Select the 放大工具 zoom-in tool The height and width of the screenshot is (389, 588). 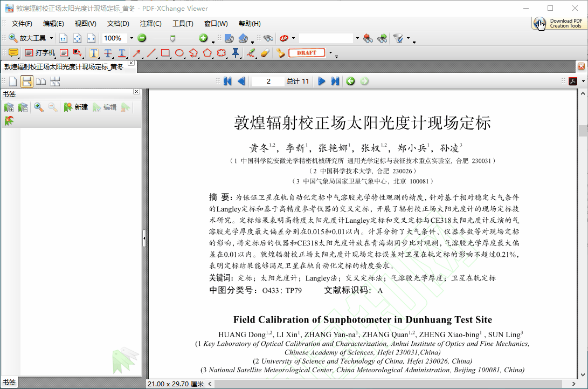tap(27, 38)
